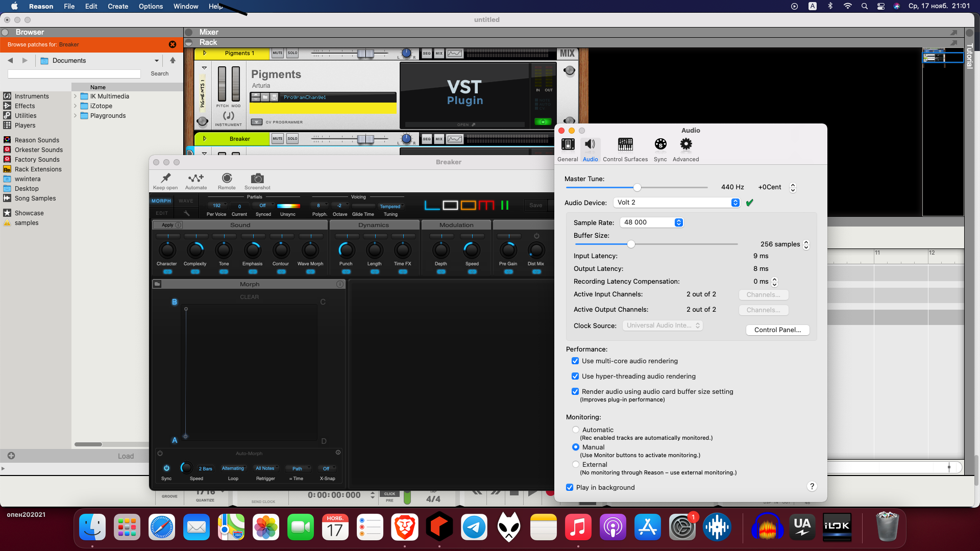Open the Window menu
This screenshot has height=551, width=980.
click(186, 6)
